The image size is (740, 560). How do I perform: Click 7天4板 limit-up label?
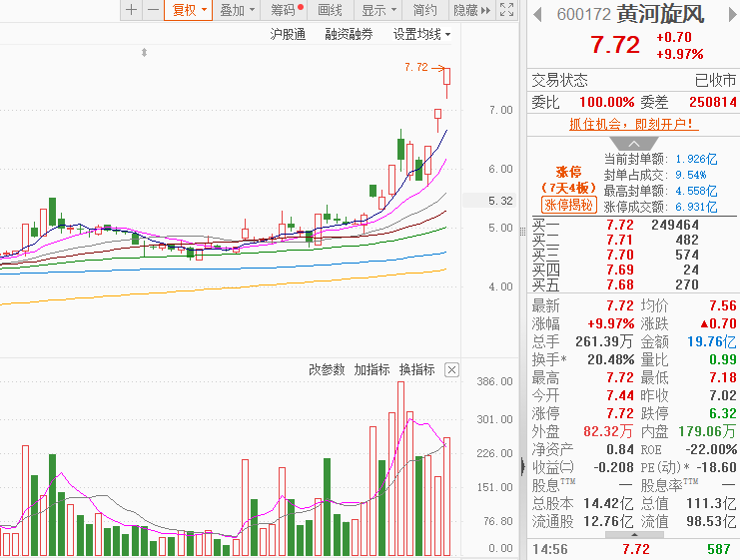point(568,188)
